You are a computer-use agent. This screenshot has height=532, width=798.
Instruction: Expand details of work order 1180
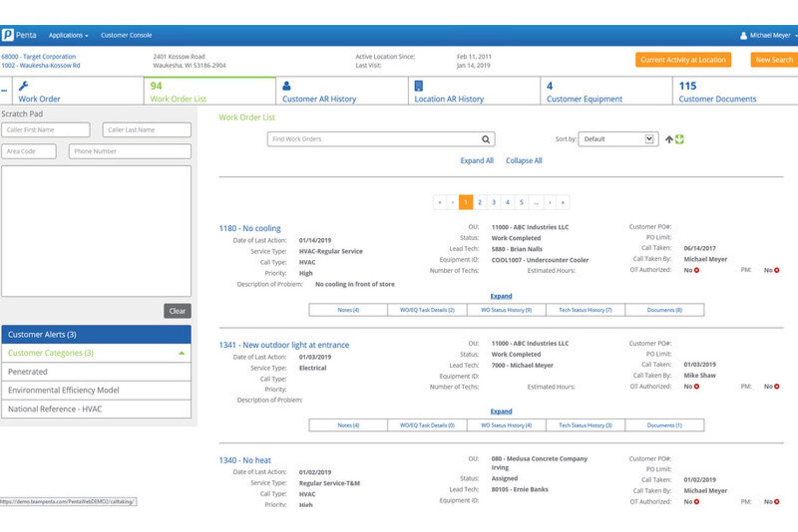pyautogui.click(x=501, y=296)
